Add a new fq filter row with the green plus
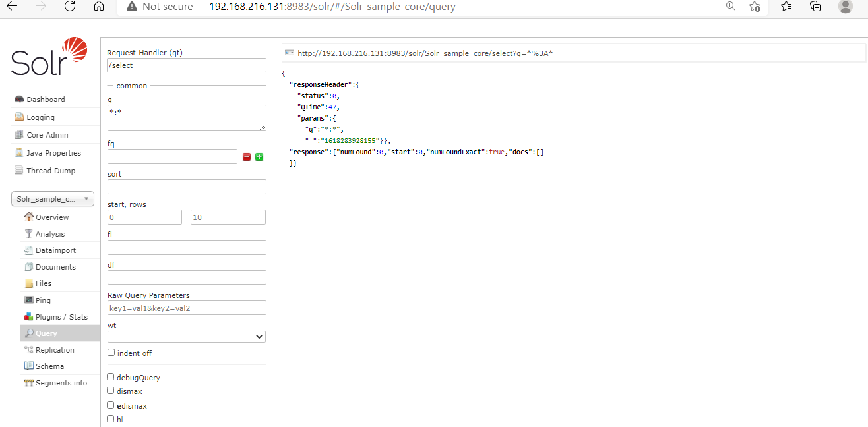This screenshot has height=427, width=868. coord(259,157)
